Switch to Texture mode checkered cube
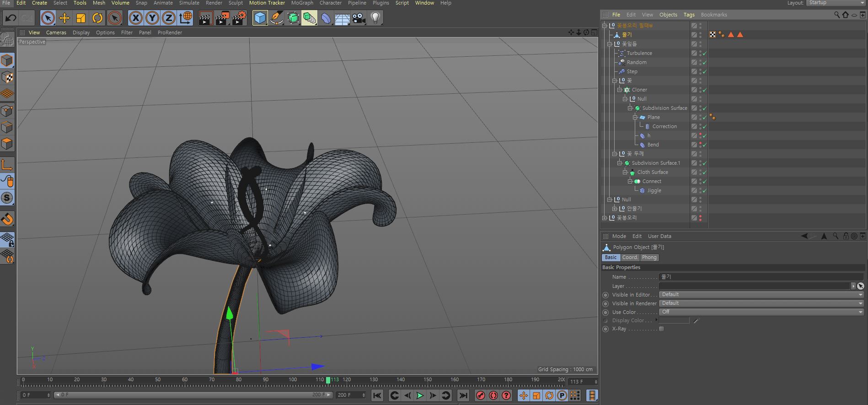Screen dimensions: 868x405 click(7, 77)
